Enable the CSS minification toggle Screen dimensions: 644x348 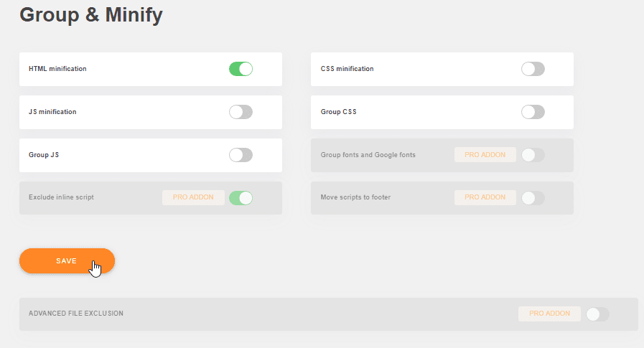(x=533, y=69)
